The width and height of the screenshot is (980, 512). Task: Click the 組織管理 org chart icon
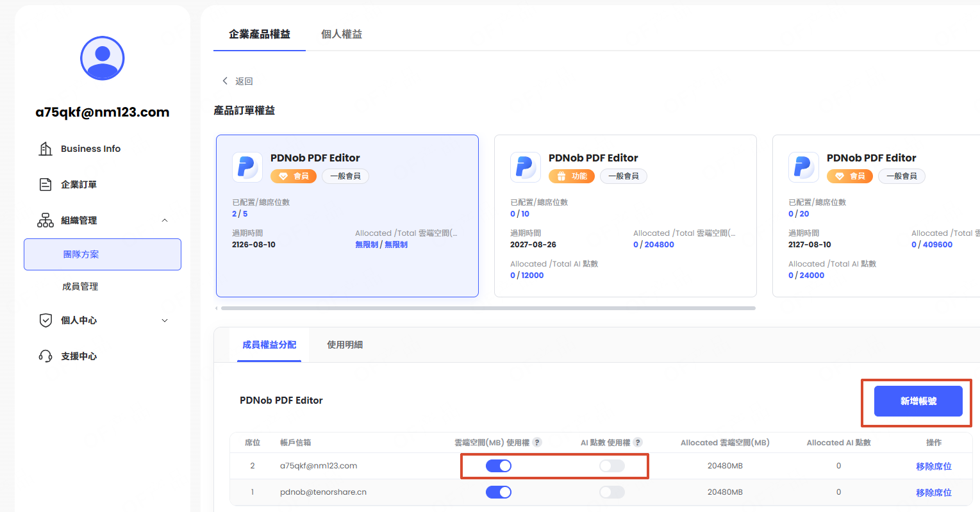point(46,220)
